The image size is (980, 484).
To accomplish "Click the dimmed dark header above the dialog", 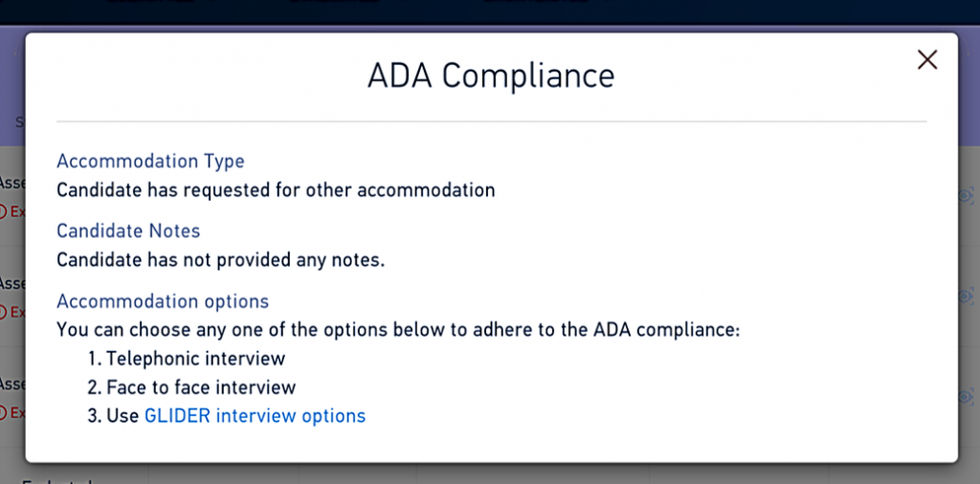I will point(490,11).
